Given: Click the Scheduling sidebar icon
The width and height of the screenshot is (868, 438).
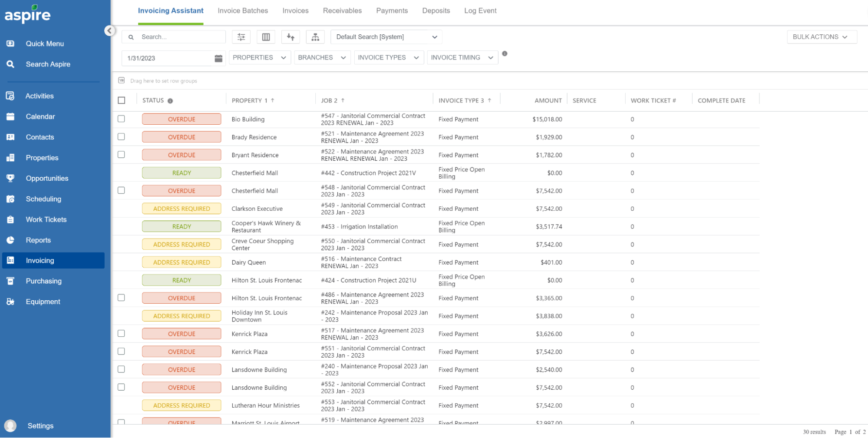Looking at the screenshot, I should [x=10, y=199].
